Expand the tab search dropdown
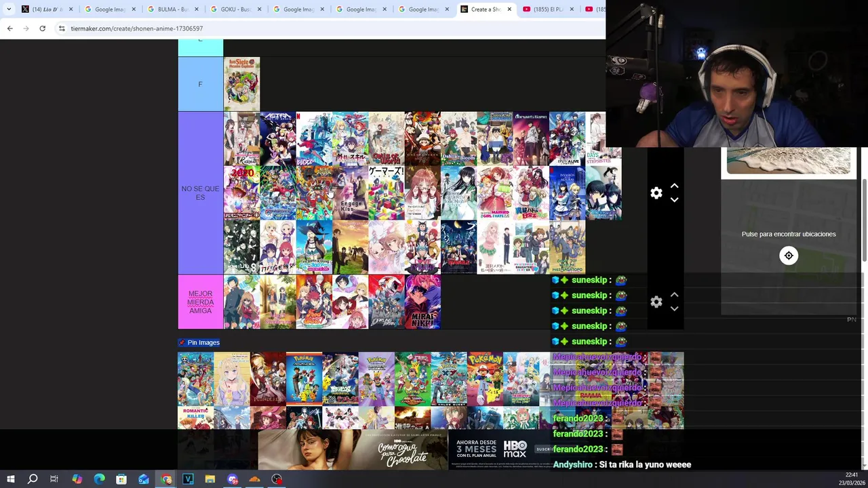The image size is (868, 488). tap(9, 9)
